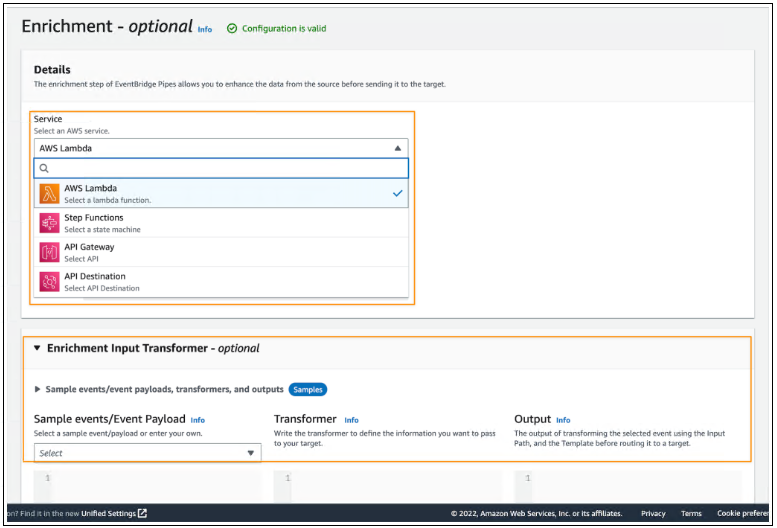The width and height of the screenshot is (777, 528).
Task: Click the Step Functions service icon
Action: click(49, 223)
